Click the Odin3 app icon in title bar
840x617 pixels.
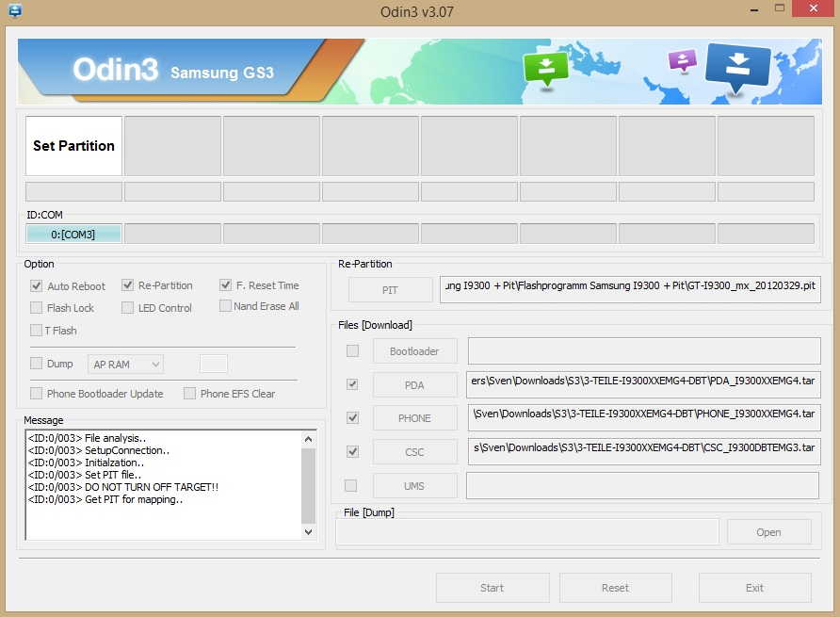point(15,10)
